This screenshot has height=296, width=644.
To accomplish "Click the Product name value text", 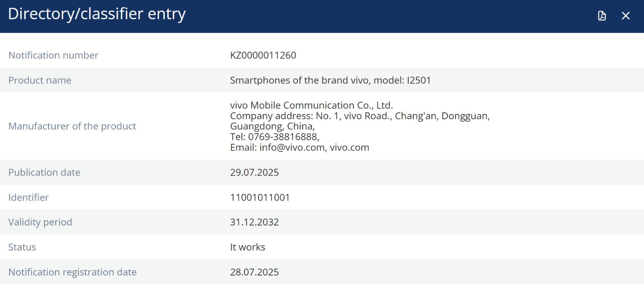I will [330, 80].
